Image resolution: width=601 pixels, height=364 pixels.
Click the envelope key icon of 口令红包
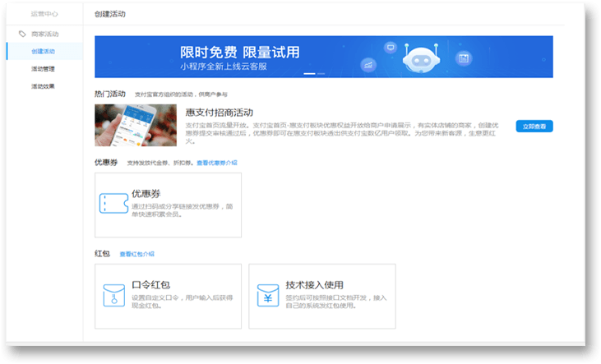[x=113, y=295]
